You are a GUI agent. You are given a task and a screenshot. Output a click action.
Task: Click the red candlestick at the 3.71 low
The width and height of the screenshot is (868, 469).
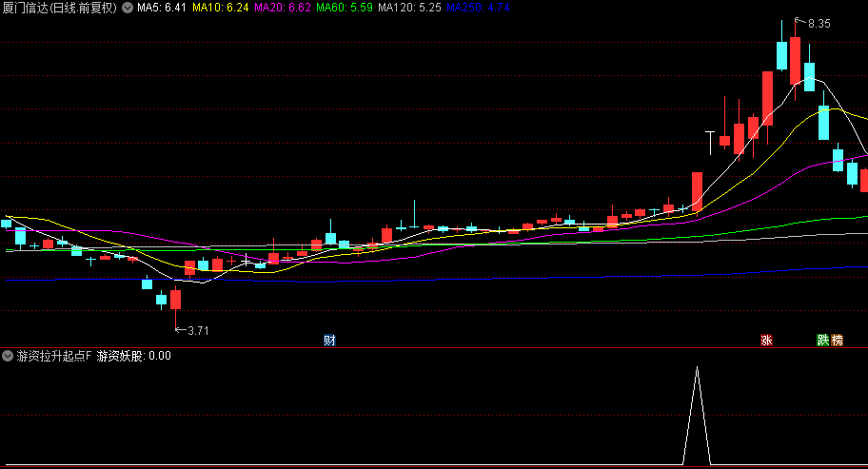click(175, 300)
